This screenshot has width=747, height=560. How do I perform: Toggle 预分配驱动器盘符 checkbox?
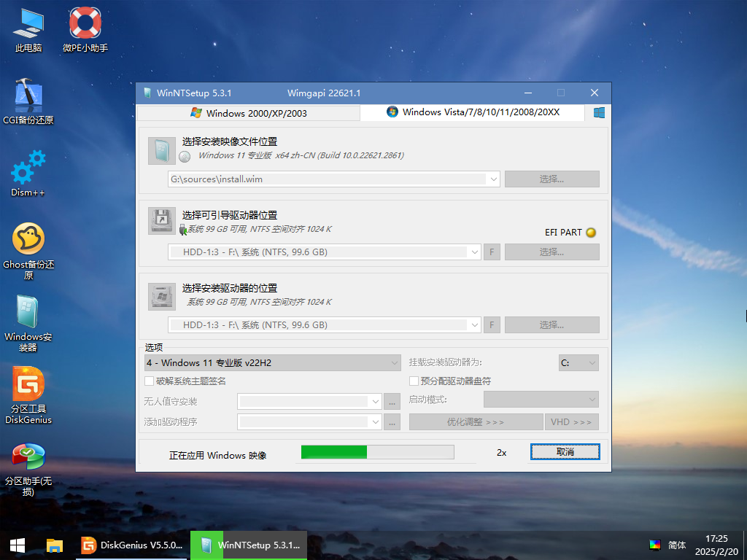(414, 381)
